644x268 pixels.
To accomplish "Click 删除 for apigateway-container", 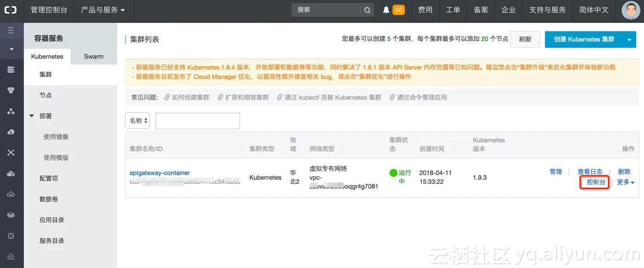I will click(624, 172).
